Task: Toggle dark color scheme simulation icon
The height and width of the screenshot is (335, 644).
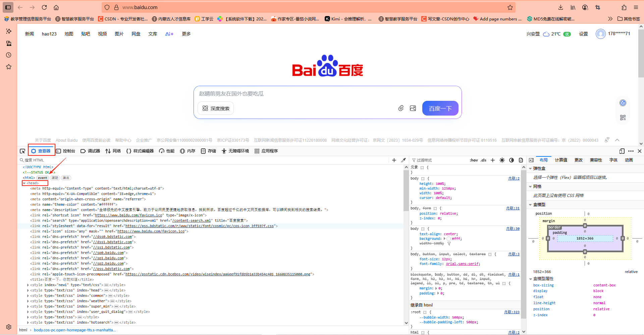Action: (512, 160)
